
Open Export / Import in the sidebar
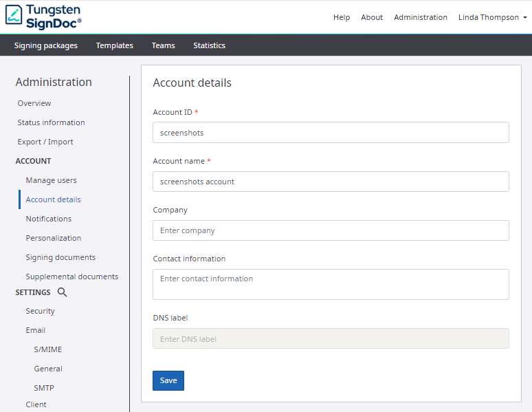pos(45,142)
